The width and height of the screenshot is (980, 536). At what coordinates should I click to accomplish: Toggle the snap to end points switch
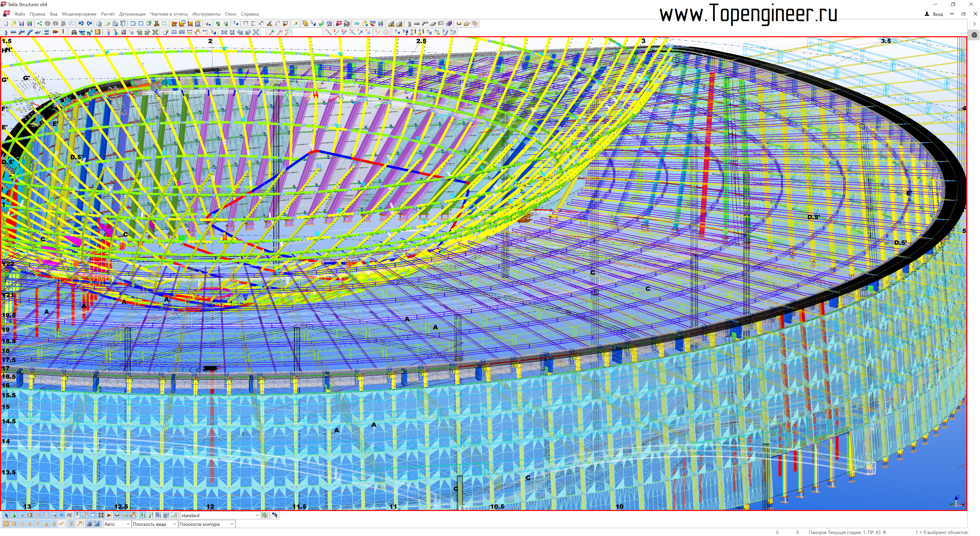point(14,524)
